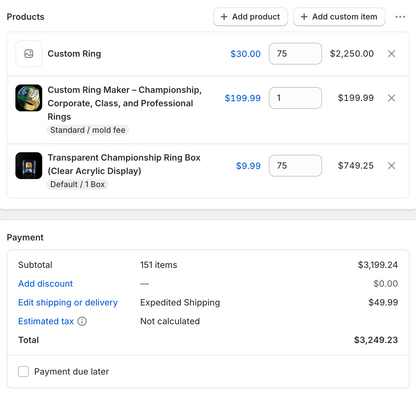416x393 pixels.
Task: Select the total amount $3,249.23
Action: tap(376, 340)
